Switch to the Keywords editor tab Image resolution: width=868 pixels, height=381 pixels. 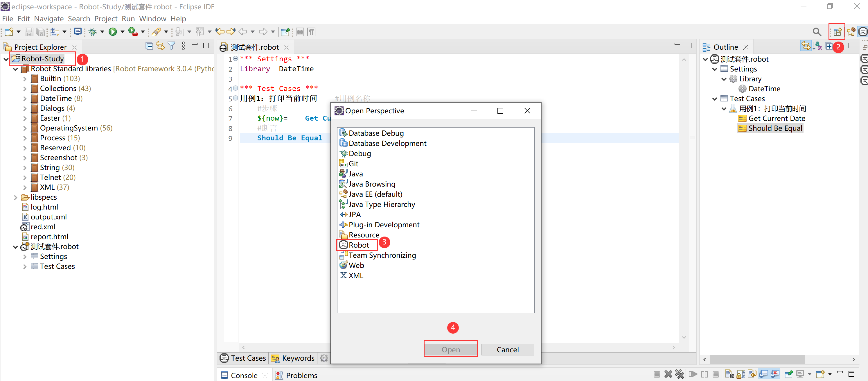coord(293,358)
